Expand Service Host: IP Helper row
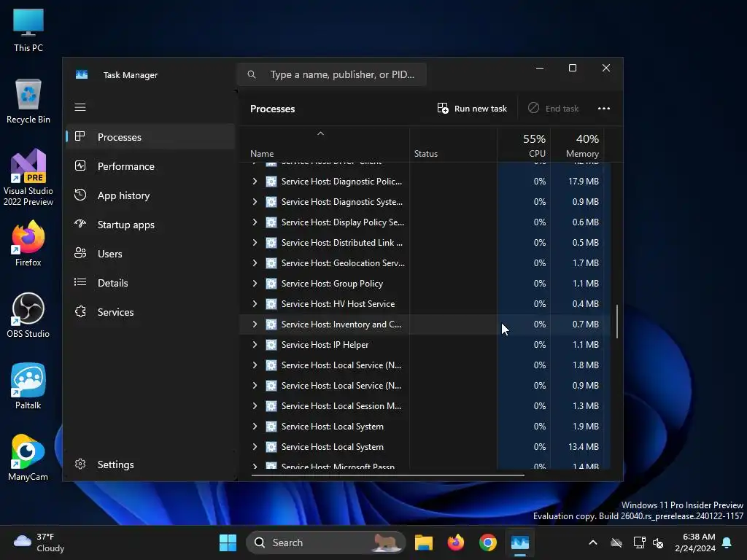This screenshot has height=560, width=747. (x=255, y=345)
